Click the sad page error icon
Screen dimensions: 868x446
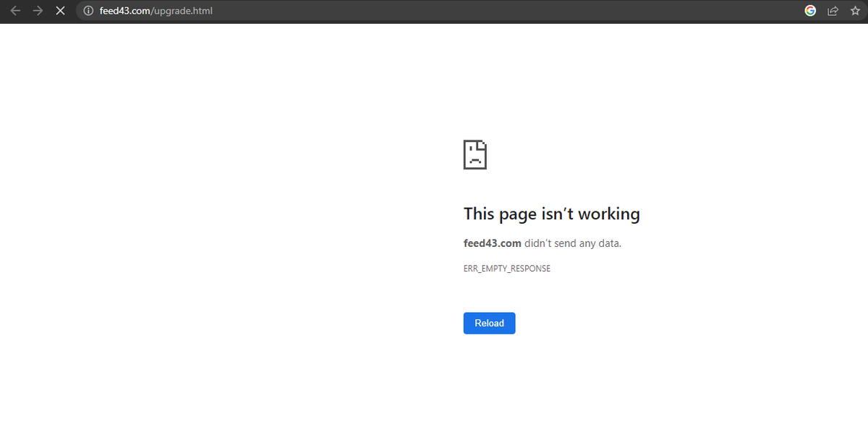(x=475, y=155)
